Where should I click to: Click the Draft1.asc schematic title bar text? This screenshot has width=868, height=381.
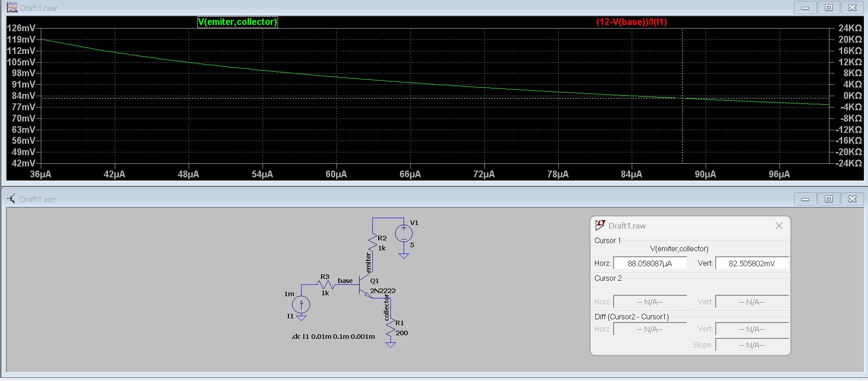(x=38, y=200)
